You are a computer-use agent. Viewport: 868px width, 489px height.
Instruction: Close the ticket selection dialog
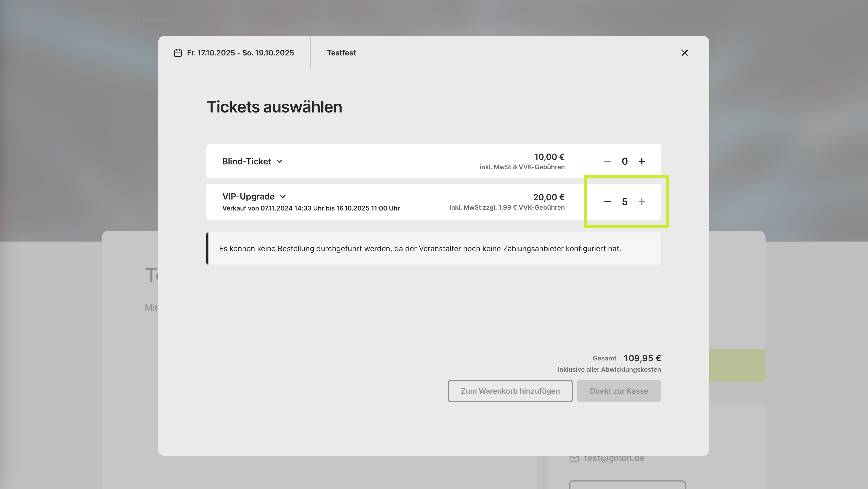684,53
